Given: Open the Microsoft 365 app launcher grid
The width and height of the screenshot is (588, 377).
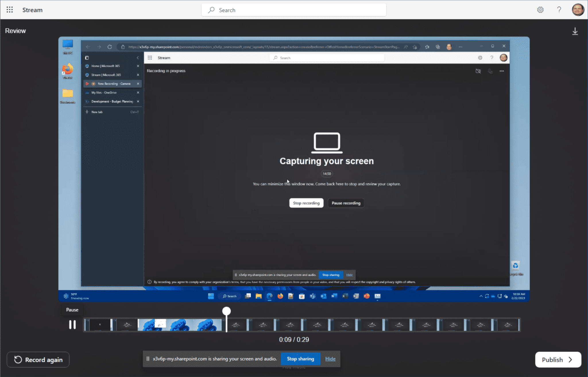Looking at the screenshot, I should 9,9.
